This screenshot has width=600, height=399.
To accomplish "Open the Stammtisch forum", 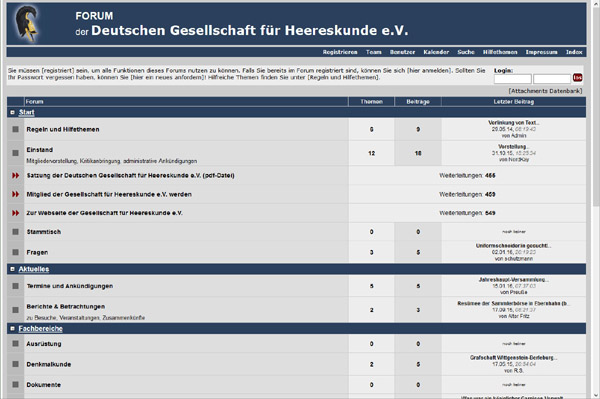I will pos(44,232).
